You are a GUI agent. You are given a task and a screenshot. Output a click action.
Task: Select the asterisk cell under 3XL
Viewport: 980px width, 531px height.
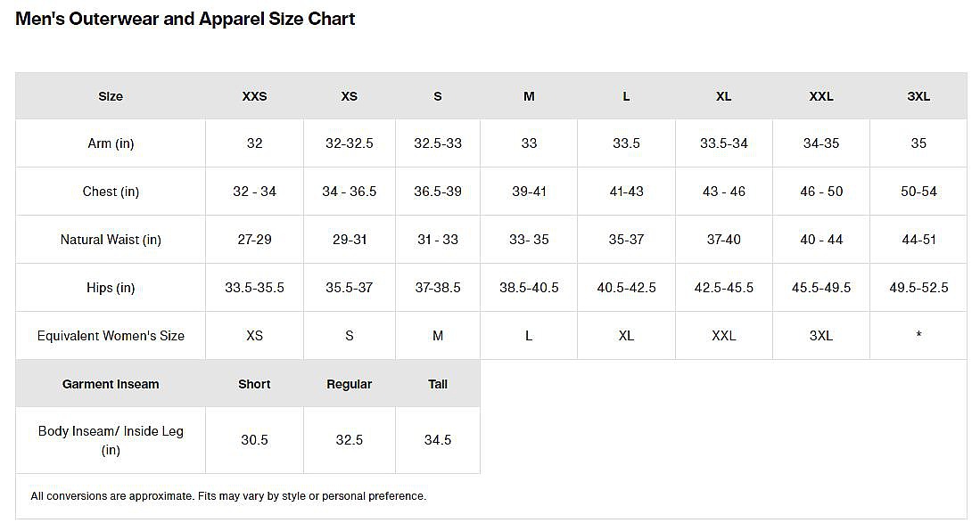918,336
